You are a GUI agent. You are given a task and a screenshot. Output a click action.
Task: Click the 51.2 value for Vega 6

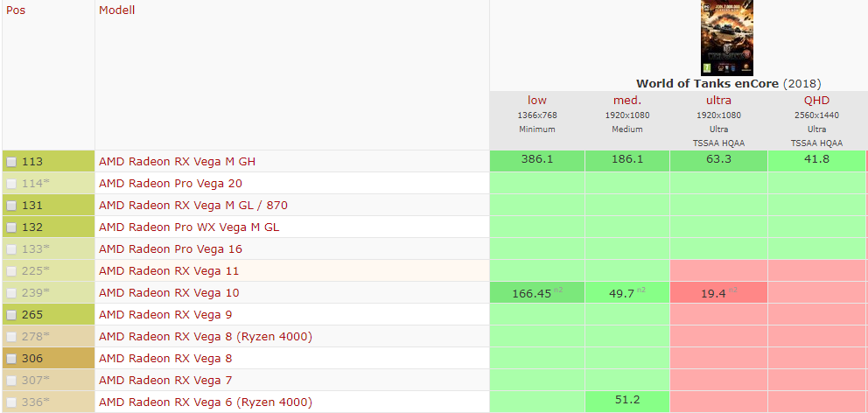coord(627,399)
